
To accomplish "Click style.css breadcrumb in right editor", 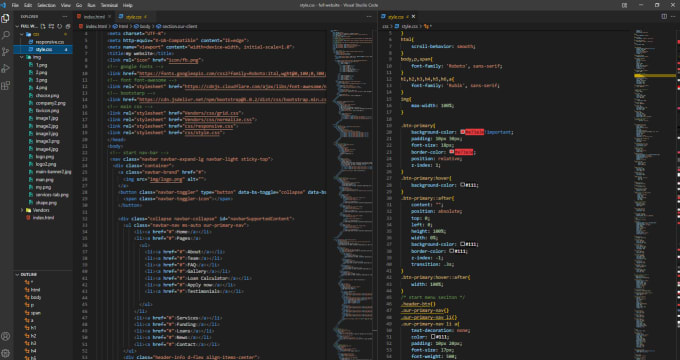I will pyautogui.click(x=406, y=26).
